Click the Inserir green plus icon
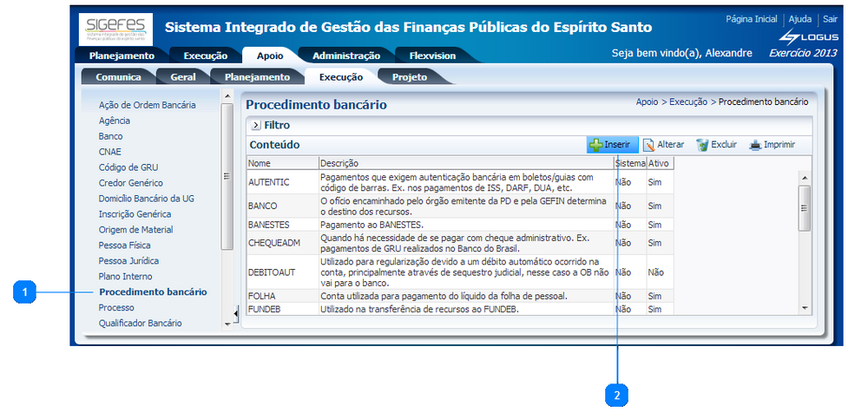The width and height of the screenshot is (868, 419). tap(595, 145)
